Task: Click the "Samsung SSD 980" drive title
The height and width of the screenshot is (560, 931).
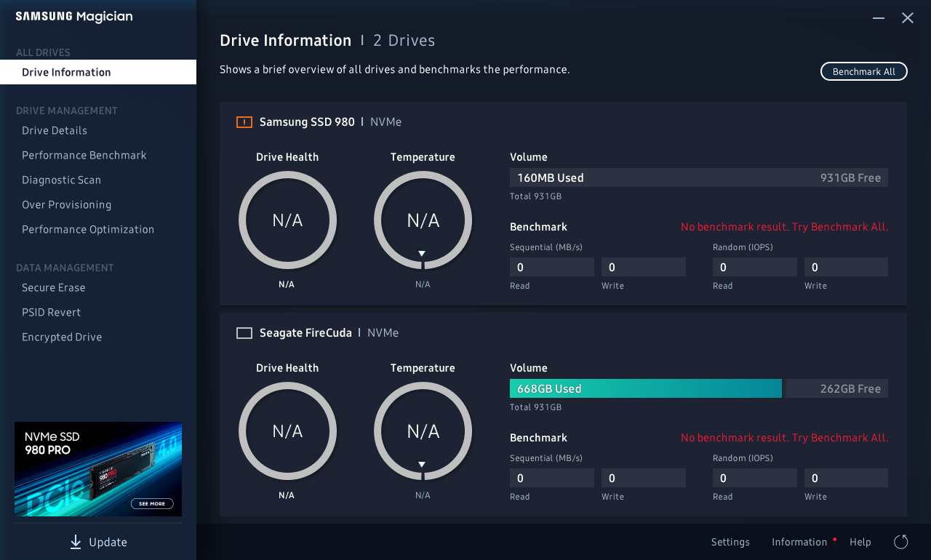Action: (307, 122)
